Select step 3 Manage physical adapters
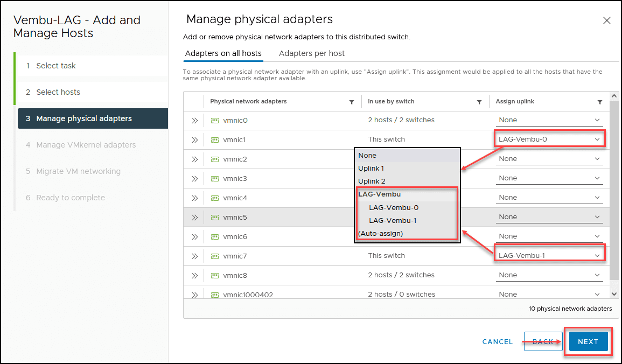This screenshot has width=622, height=364. click(x=93, y=118)
